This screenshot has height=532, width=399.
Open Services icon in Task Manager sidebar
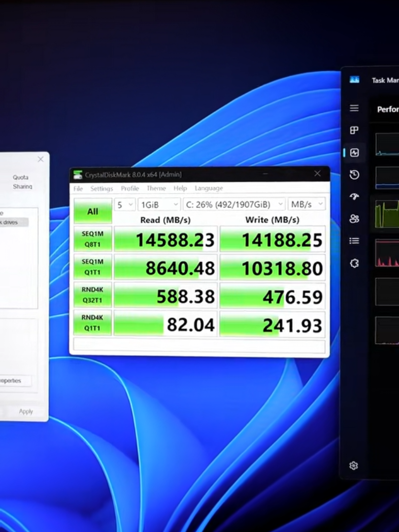point(354,263)
